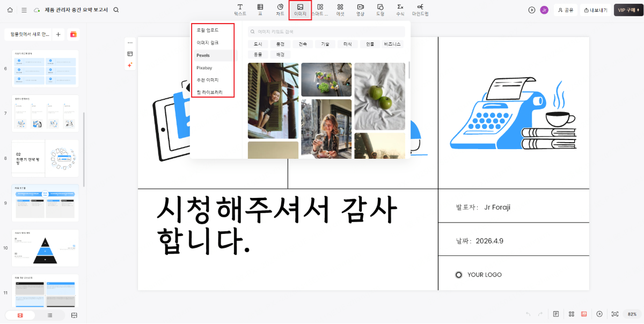Click the 공유 share button
The image size is (644, 324).
pyautogui.click(x=566, y=10)
